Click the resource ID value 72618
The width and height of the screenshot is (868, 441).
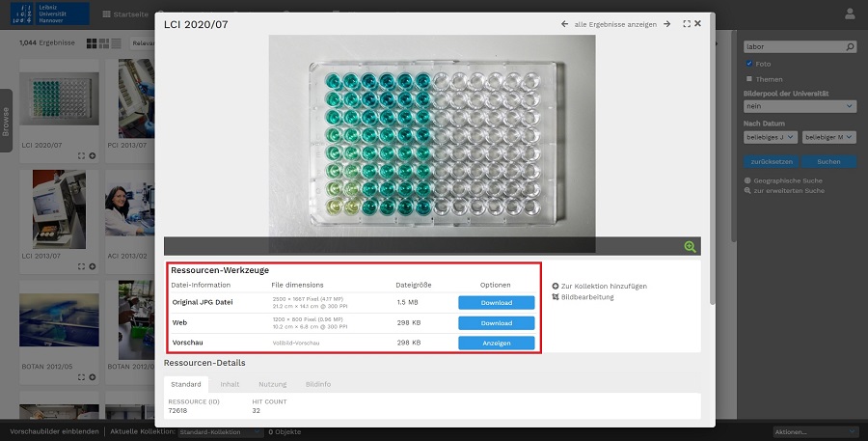pos(177,410)
